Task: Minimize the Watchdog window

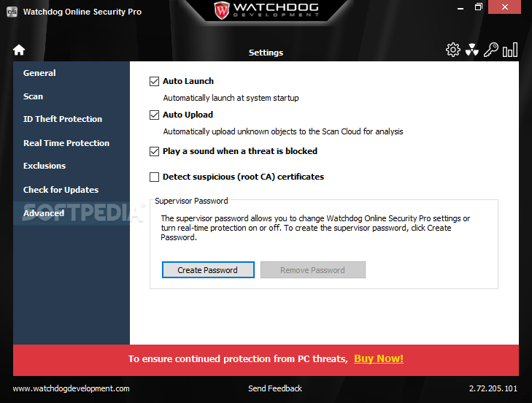Action: tap(460, 7)
